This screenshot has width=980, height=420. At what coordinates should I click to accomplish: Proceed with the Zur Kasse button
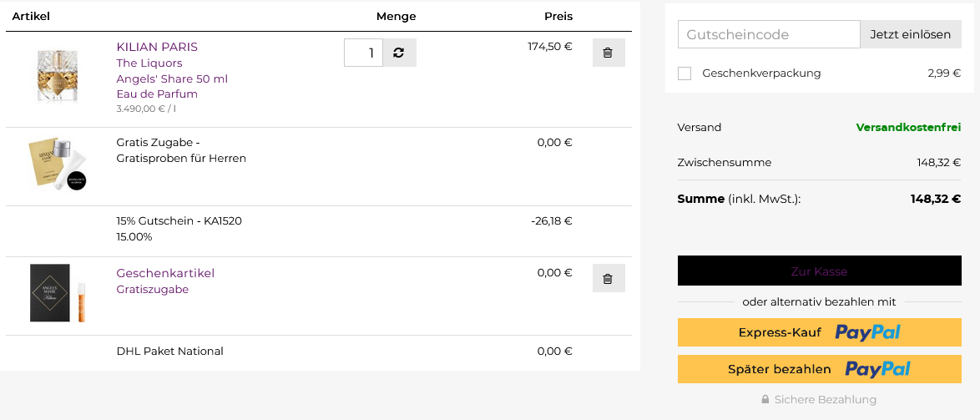pyautogui.click(x=819, y=271)
